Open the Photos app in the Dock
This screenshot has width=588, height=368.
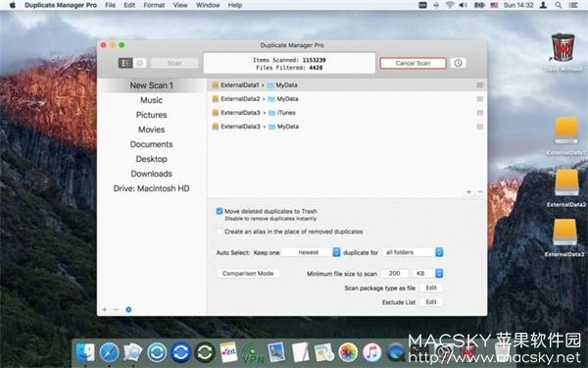click(x=348, y=352)
